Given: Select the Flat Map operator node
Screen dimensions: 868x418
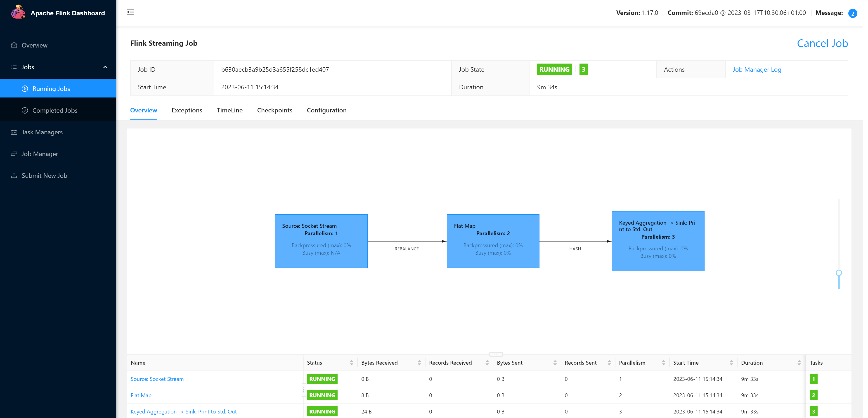Looking at the screenshot, I should click(492, 241).
